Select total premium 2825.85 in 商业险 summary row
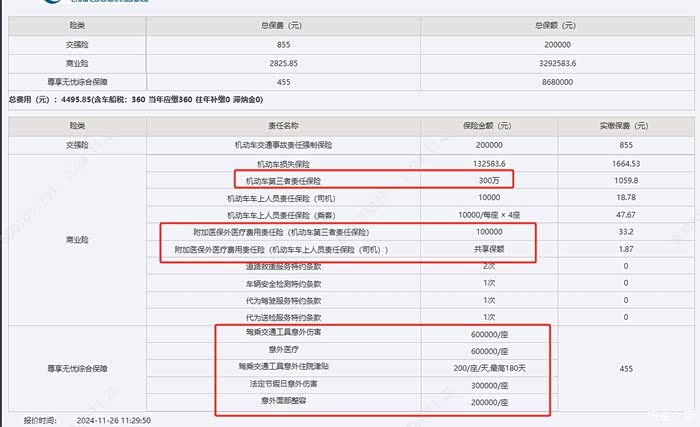700x427 pixels. coord(283,63)
